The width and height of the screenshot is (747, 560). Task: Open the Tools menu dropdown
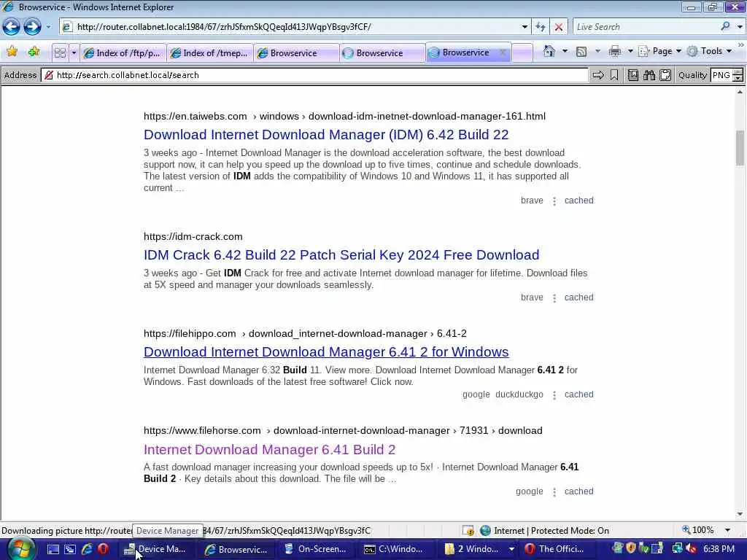click(709, 52)
